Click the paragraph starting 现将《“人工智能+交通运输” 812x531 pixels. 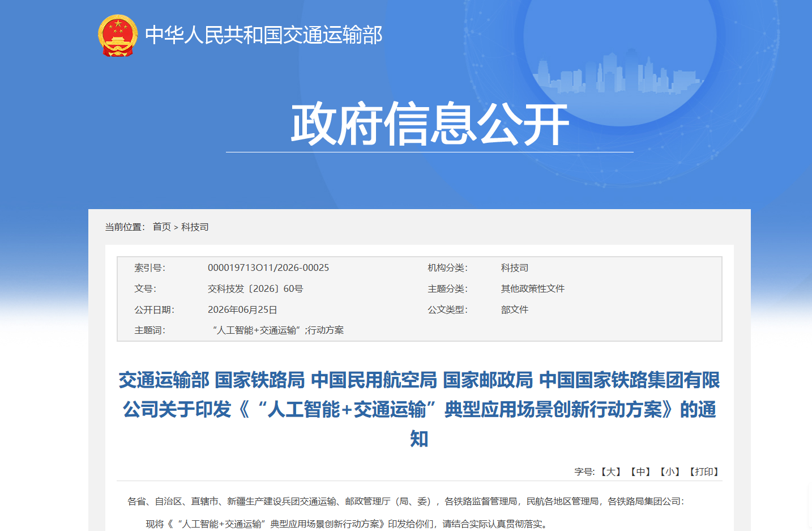tap(347, 524)
